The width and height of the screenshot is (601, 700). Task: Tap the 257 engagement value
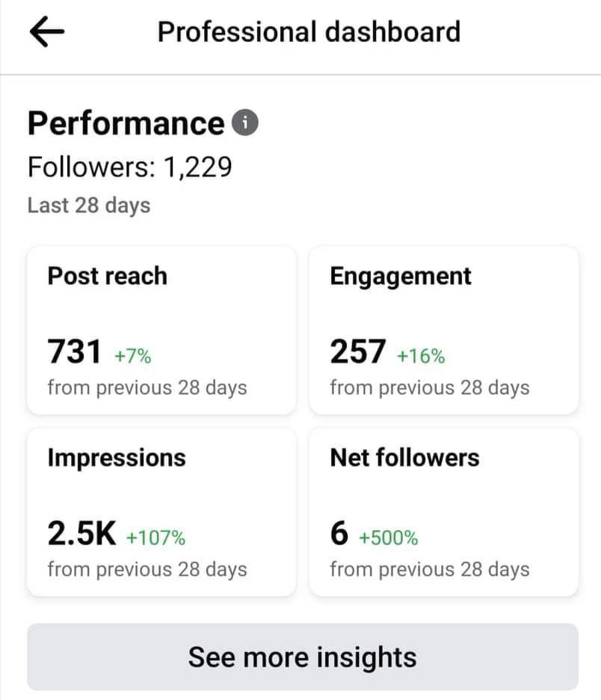358,351
